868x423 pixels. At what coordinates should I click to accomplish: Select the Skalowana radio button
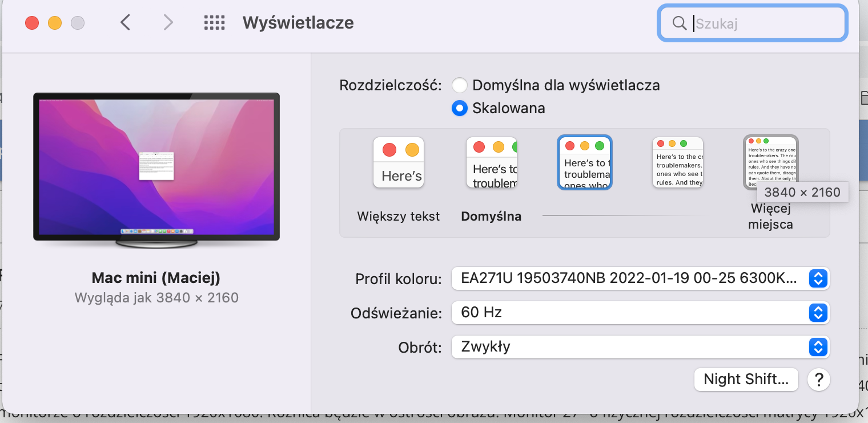coord(460,108)
